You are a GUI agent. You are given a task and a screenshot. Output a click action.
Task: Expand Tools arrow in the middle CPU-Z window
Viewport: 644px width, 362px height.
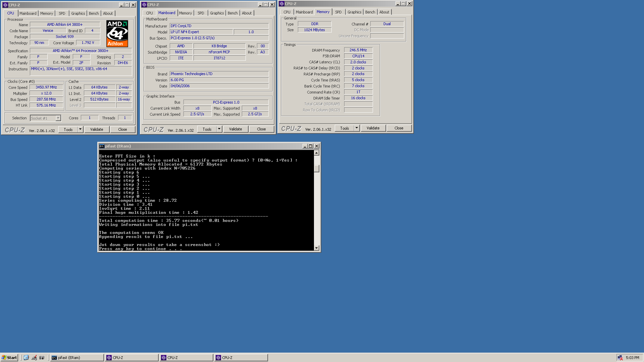tap(219, 129)
